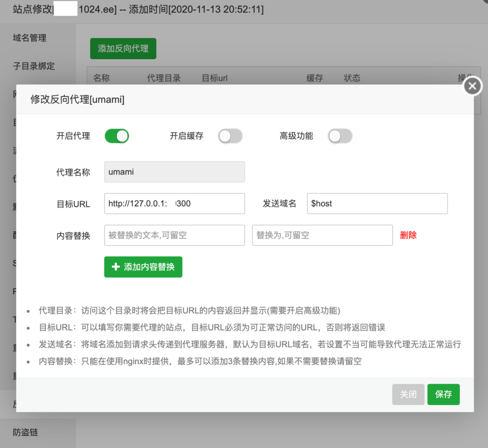
Task: Click plus icon on 添加内容替换 button
Action: pyautogui.click(x=116, y=267)
